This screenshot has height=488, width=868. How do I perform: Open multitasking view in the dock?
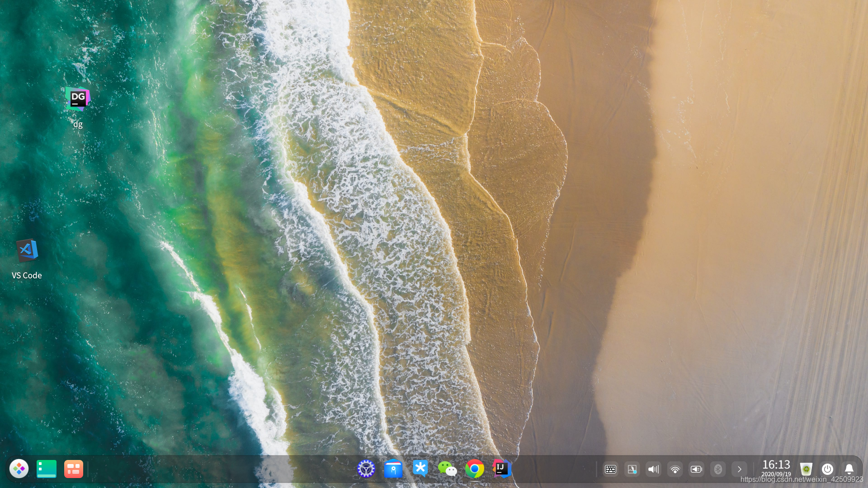click(x=74, y=469)
